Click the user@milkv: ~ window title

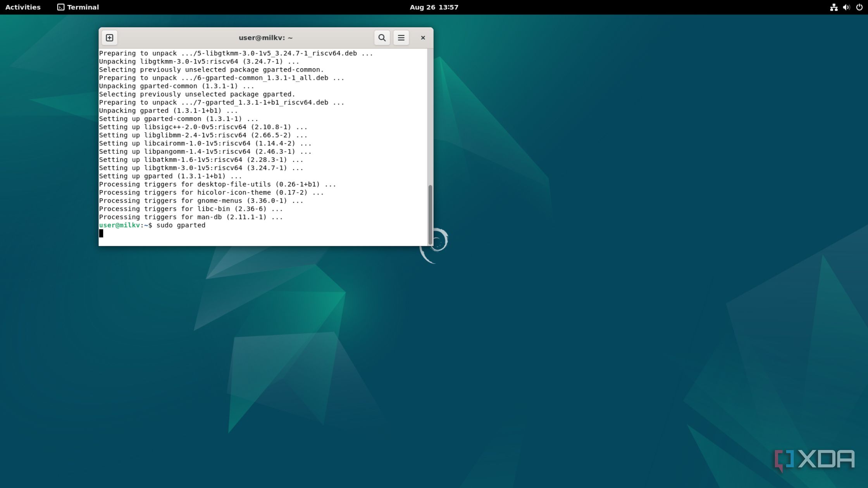[265, 38]
